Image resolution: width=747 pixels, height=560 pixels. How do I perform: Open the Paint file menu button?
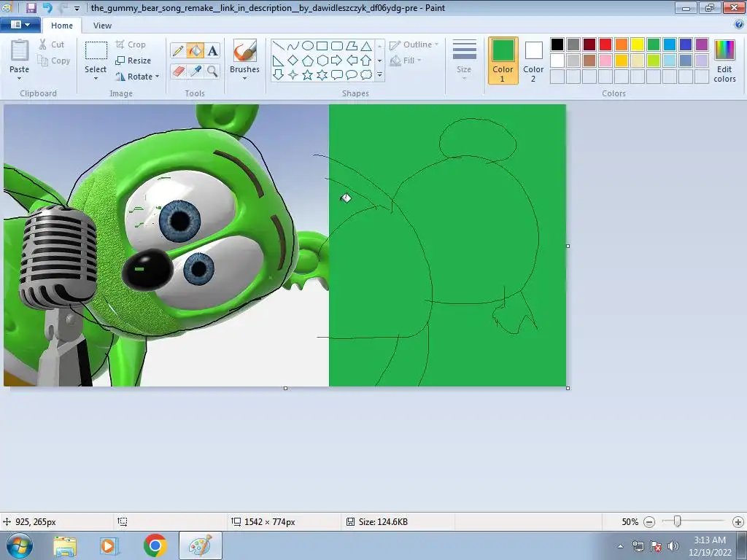[20, 25]
